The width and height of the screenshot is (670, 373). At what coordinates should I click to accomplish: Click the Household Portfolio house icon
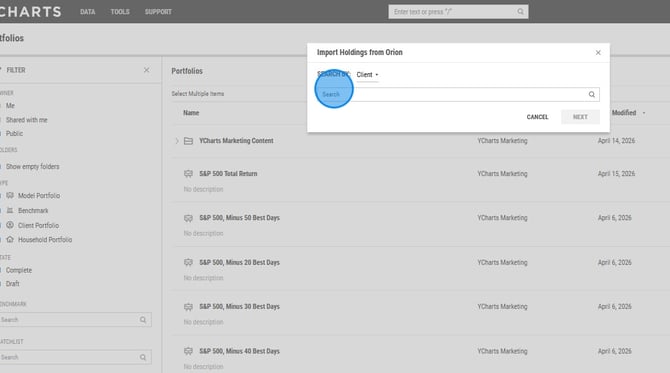10,239
